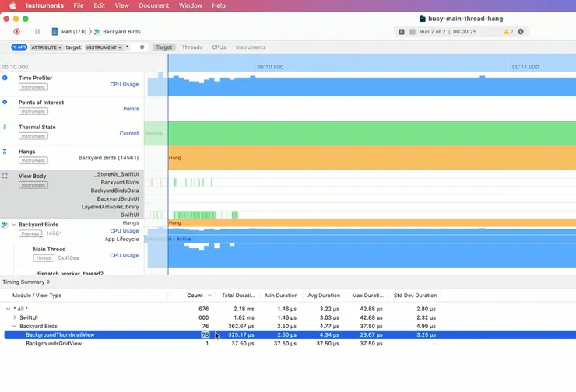Open the ATTRIBUTE filter dropdown

pos(46,47)
